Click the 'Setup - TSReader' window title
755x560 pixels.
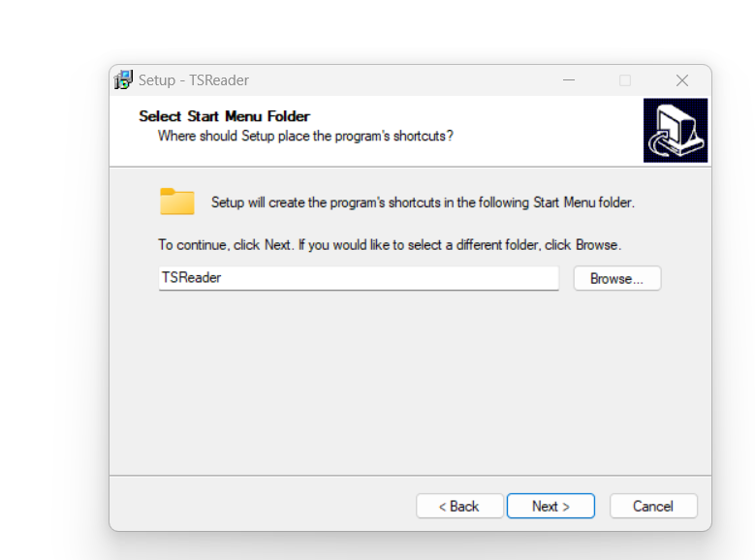click(194, 80)
